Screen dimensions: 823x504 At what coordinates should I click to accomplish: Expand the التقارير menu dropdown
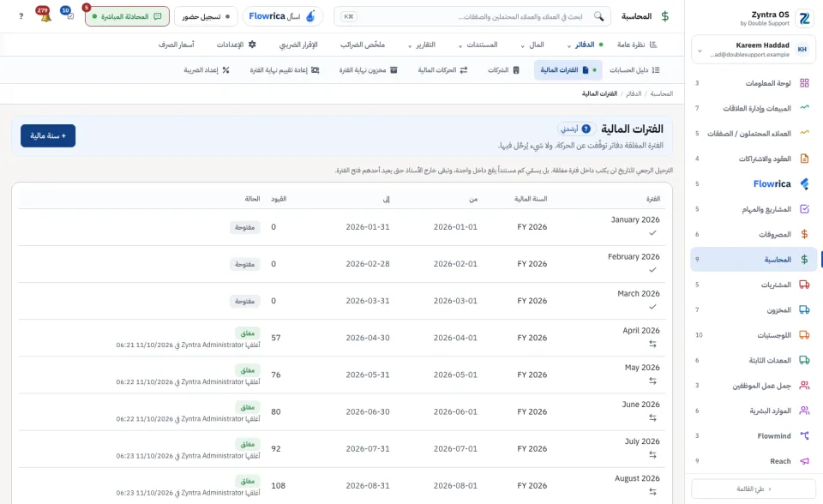[422, 45]
